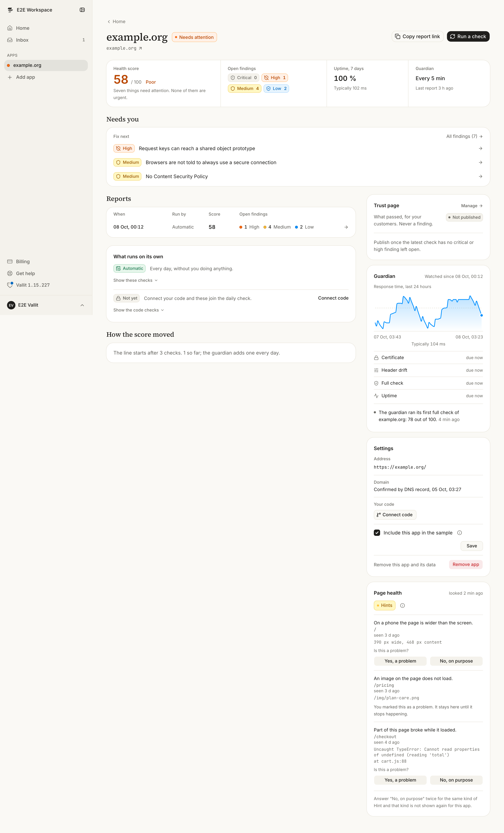Click the response time chart endpoint dot

pos(482,315)
